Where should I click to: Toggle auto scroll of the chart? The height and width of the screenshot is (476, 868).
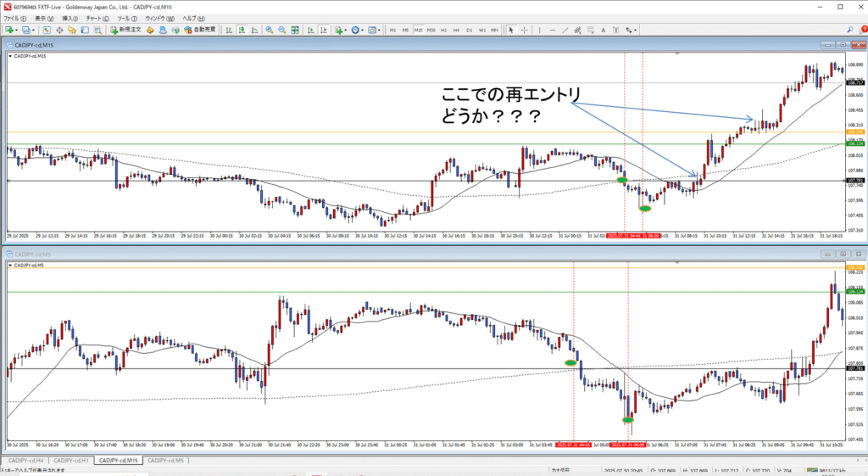(x=310, y=30)
